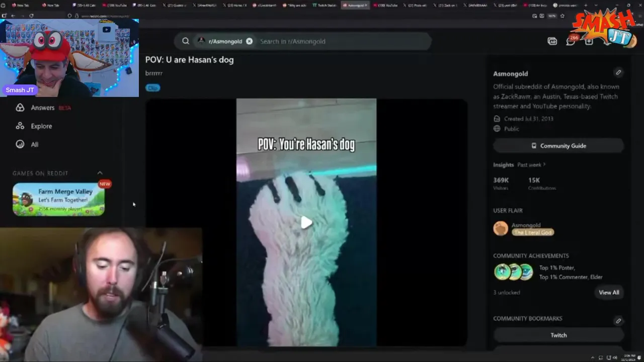Edit Asmongold community description with pencil icon
644x362 pixels.
[x=618, y=72]
